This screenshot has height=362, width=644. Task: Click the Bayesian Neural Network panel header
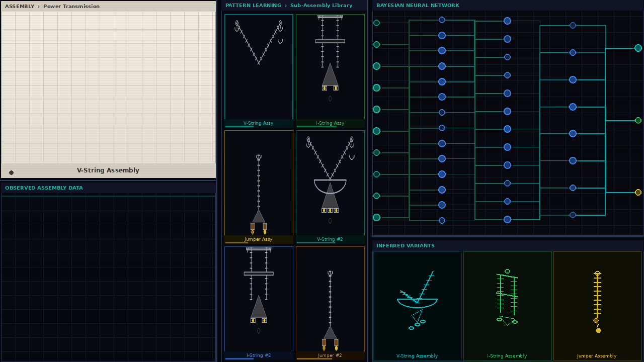pos(418,6)
